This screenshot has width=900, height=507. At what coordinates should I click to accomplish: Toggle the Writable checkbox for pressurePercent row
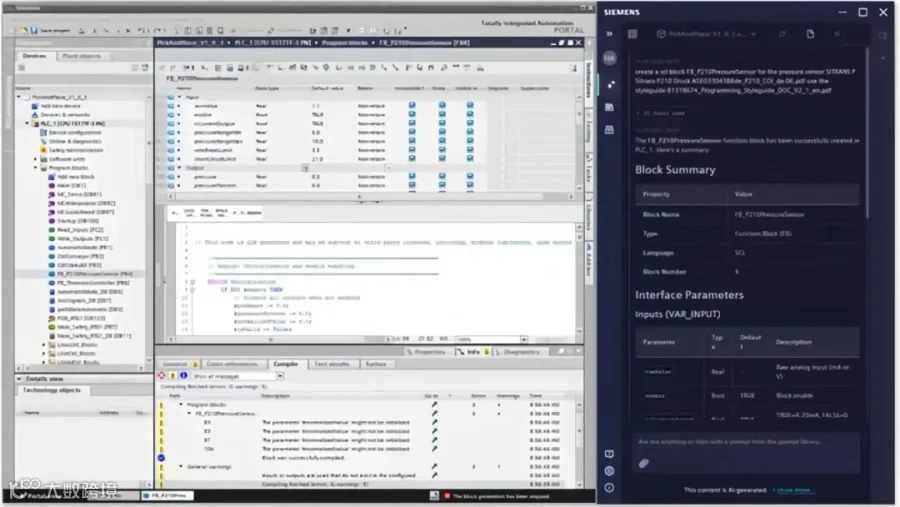(442, 185)
